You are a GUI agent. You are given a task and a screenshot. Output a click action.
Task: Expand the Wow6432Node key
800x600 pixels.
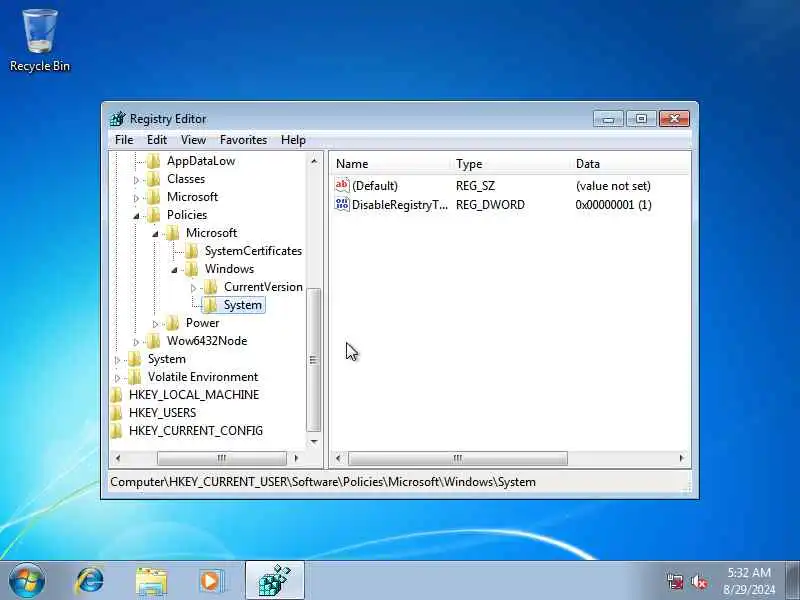(136, 342)
